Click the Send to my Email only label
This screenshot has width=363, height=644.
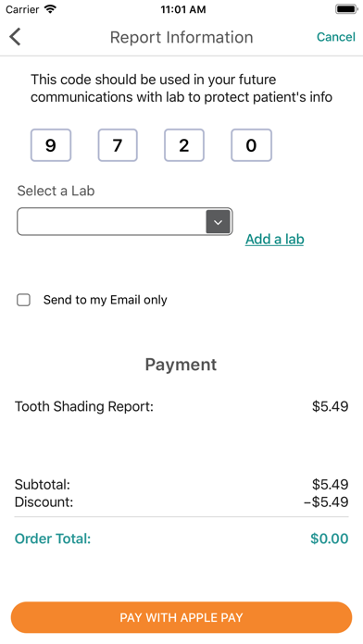coord(106,300)
